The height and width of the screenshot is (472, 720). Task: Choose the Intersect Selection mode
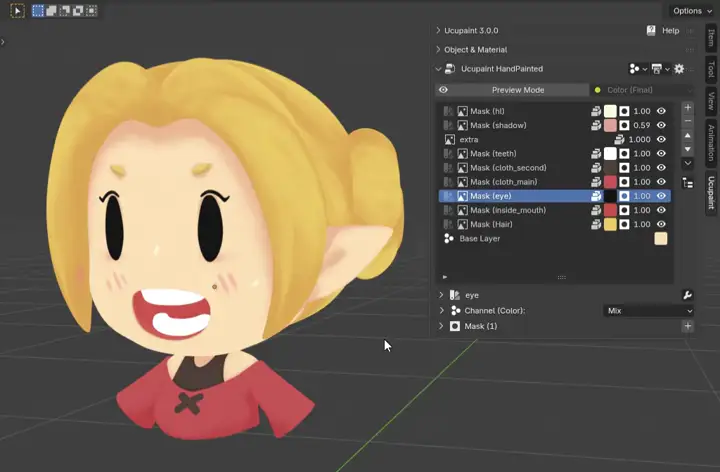tap(91, 11)
